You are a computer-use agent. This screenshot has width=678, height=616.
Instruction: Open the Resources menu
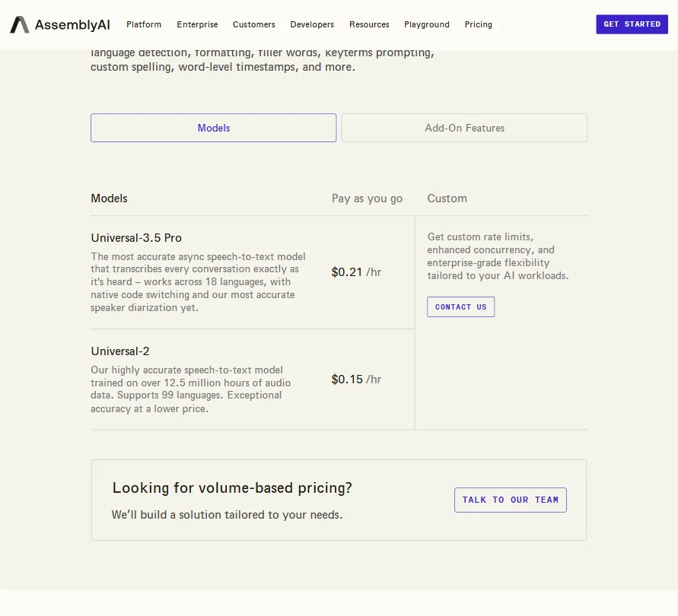(x=369, y=24)
